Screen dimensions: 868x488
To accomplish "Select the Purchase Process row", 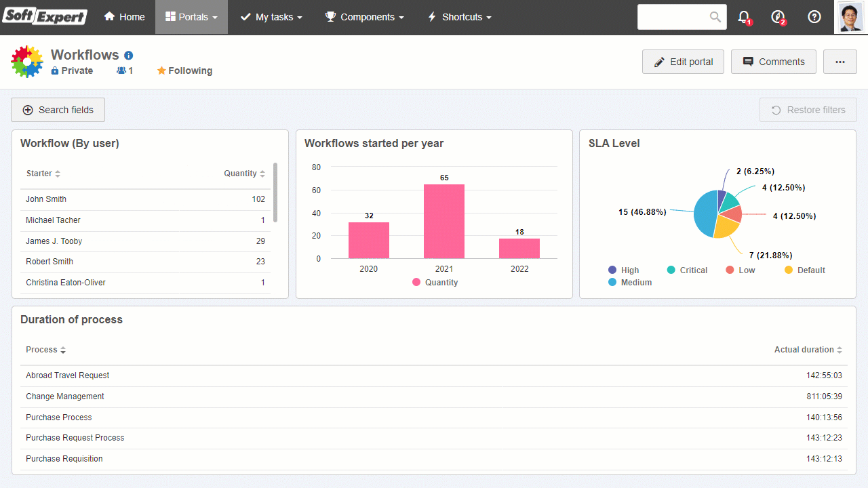I will click(x=434, y=418).
